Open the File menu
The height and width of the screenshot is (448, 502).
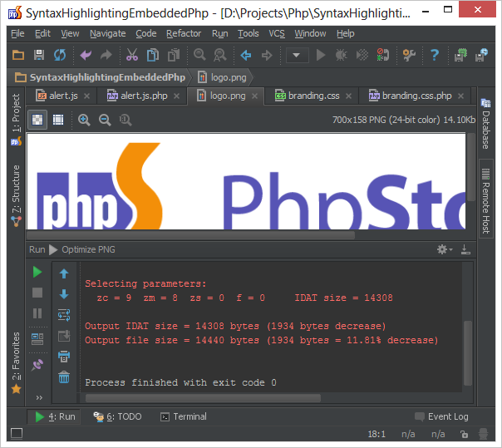pos(17,33)
